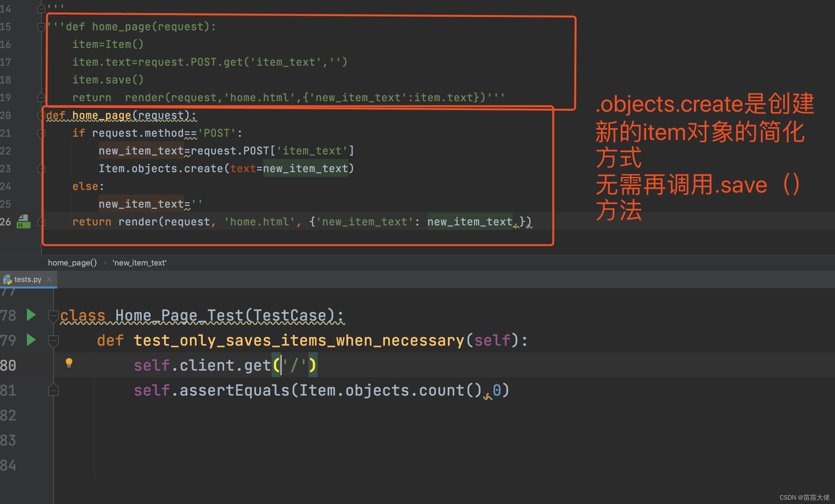Viewport: 835px width, 504px height.
Task: Click fold end marker at line 19
Action: [41, 98]
